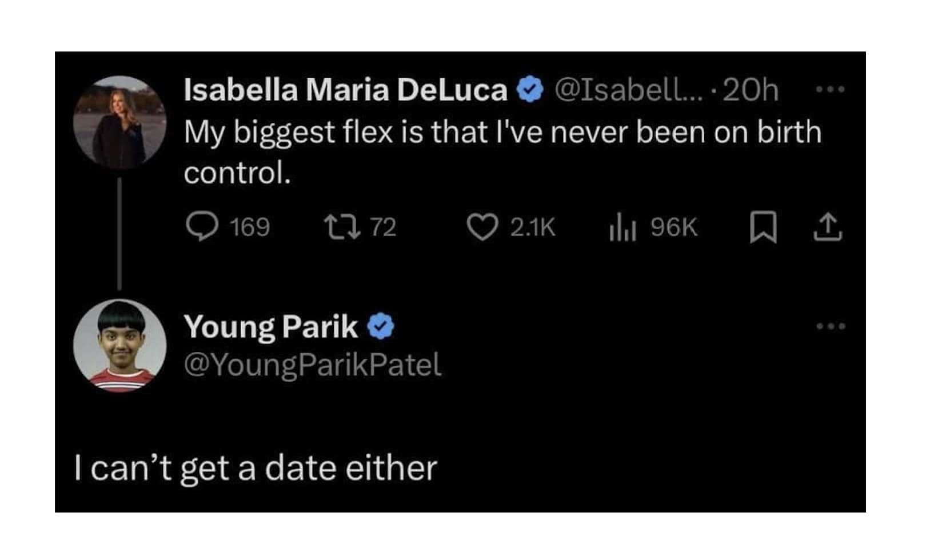Click the reply speech bubble icon
This screenshot has height=560, width=926.
point(202,227)
